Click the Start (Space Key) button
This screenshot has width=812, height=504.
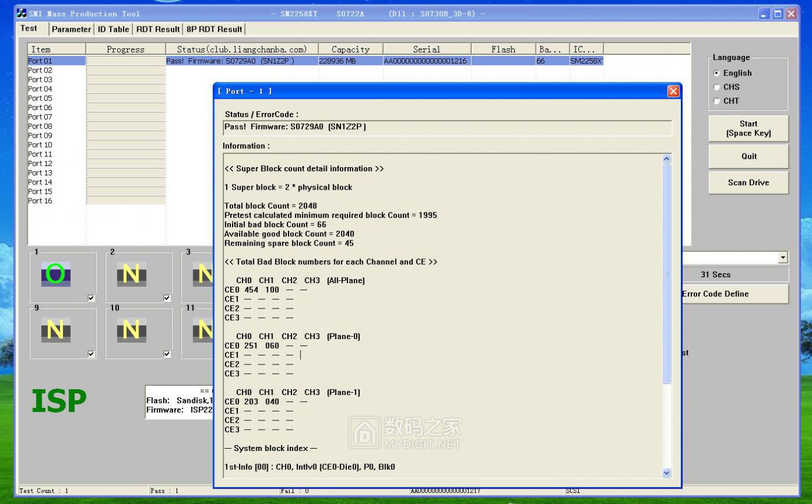(x=748, y=128)
